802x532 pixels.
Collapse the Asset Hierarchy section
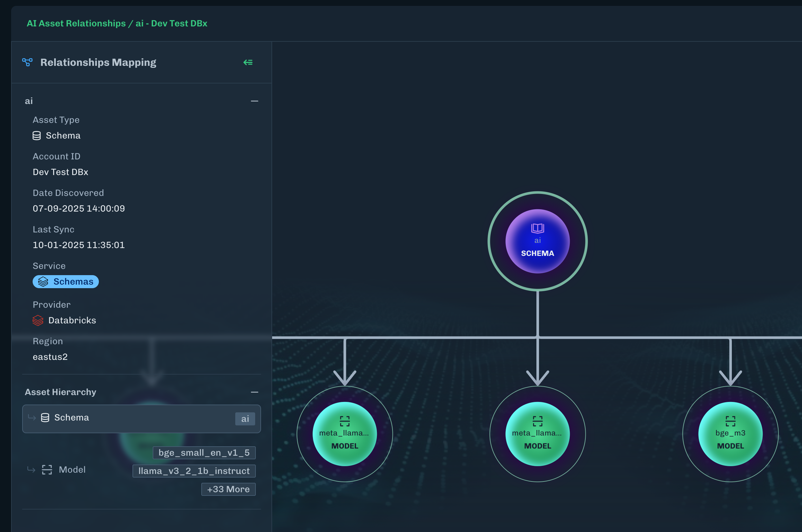pyautogui.click(x=254, y=392)
